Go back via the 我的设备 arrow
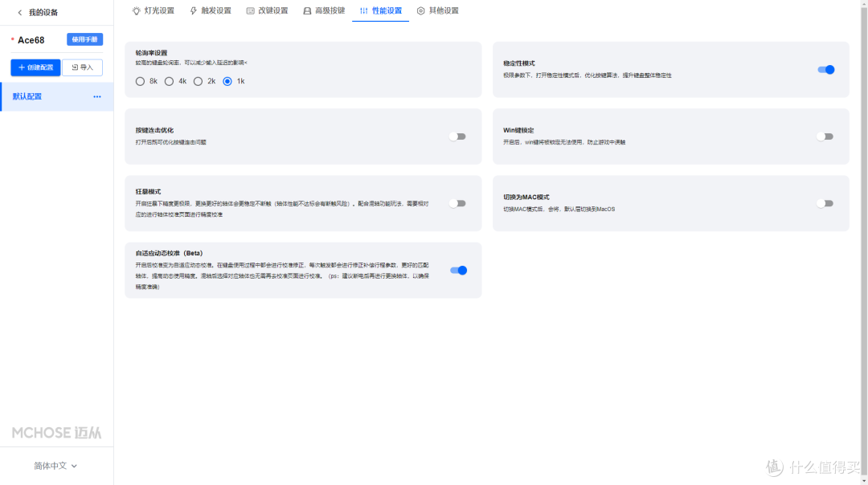 (20, 12)
